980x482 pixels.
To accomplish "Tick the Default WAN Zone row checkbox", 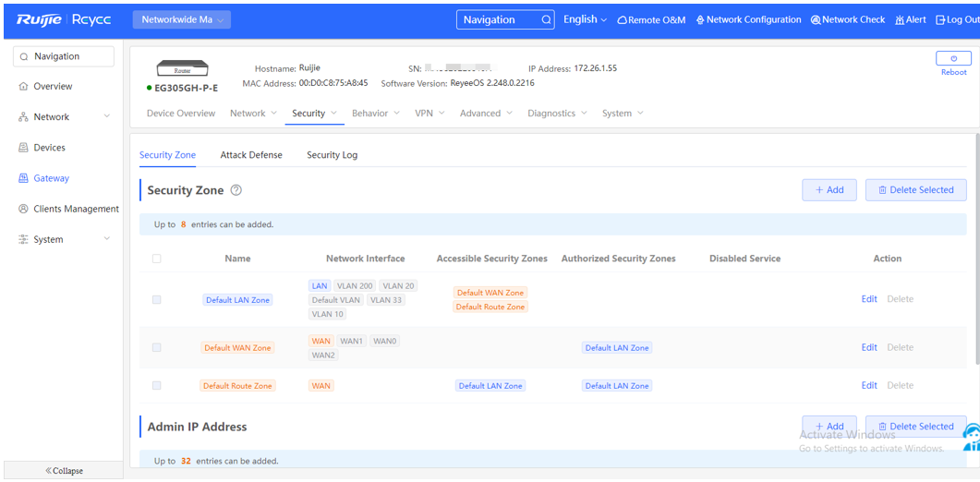I will 156,347.
